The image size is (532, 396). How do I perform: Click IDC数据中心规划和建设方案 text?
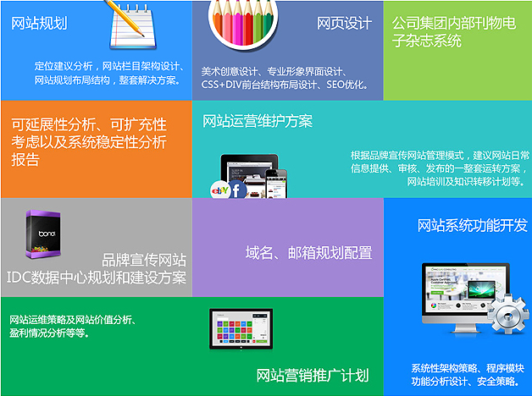coord(97,278)
